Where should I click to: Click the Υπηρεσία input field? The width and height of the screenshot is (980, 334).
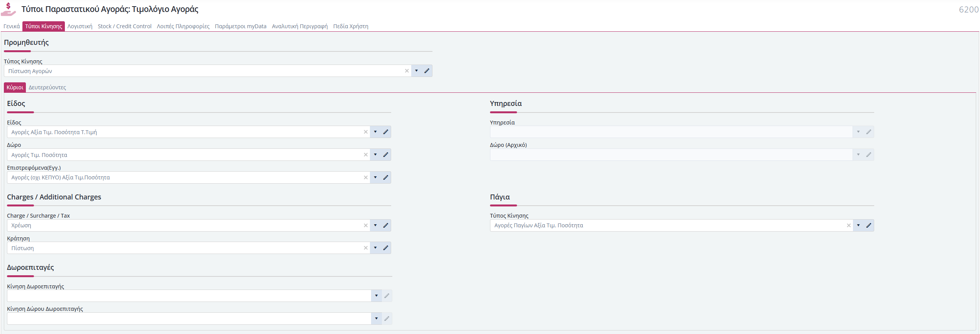pos(671,132)
